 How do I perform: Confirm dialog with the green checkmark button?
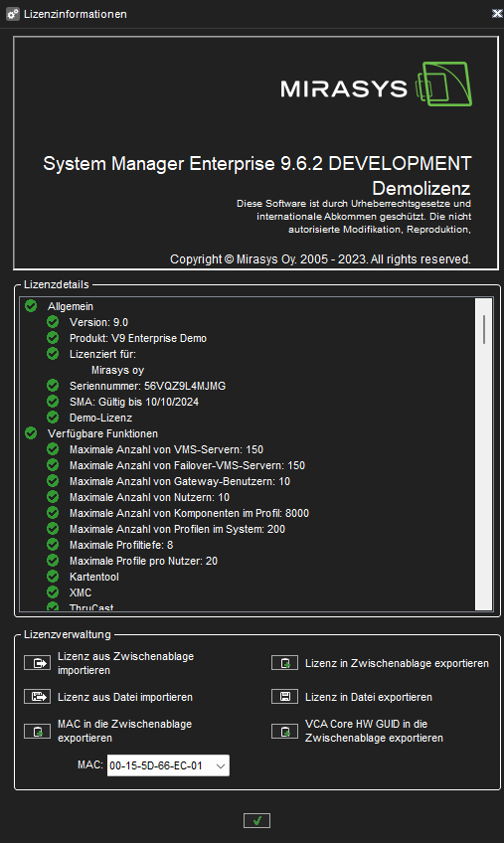[x=256, y=820]
